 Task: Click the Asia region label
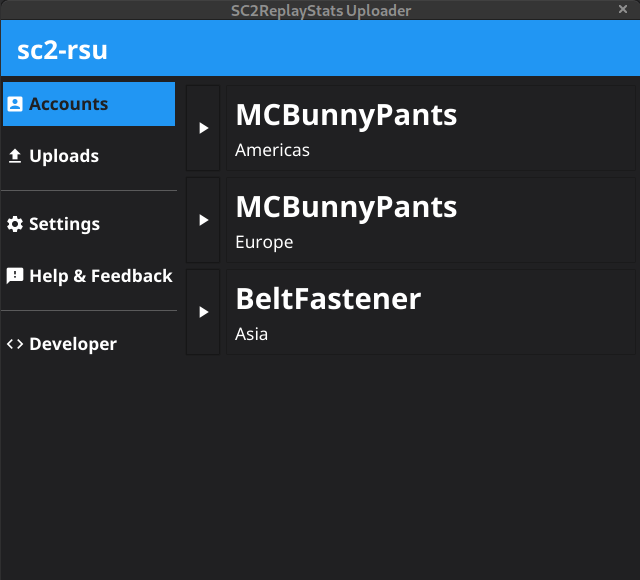tap(251, 334)
